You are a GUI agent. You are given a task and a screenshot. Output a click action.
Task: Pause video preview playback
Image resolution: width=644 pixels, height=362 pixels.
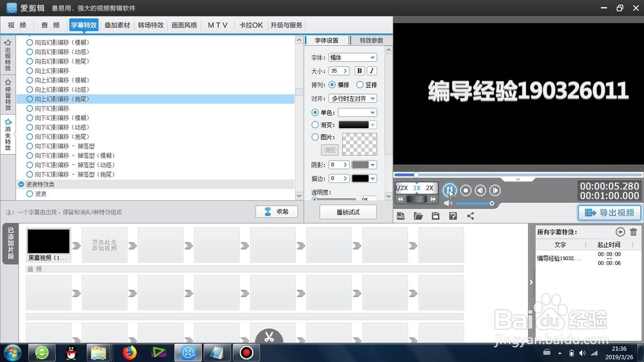(450, 190)
